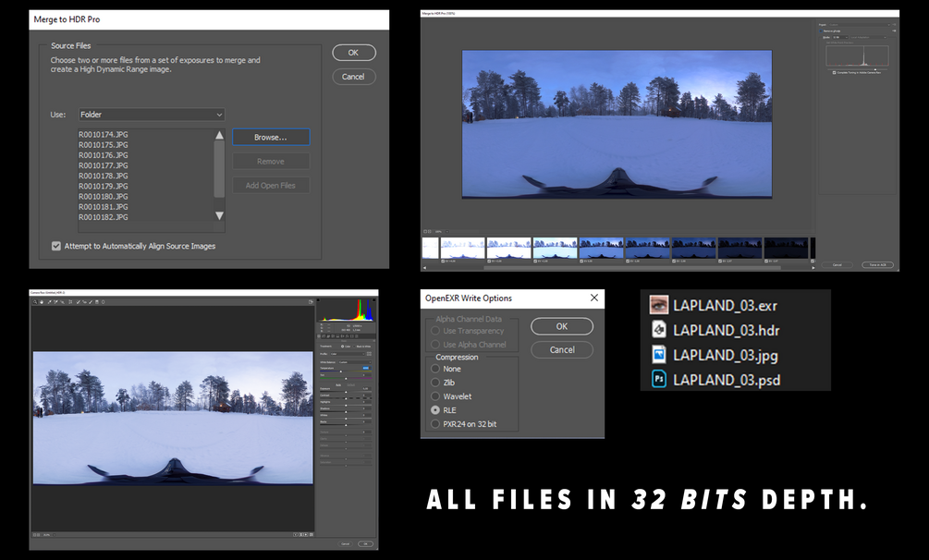Screen dimensions: 929x560
Task: Select LAPLAND_03.exr file name
Action: pos(725,306)
